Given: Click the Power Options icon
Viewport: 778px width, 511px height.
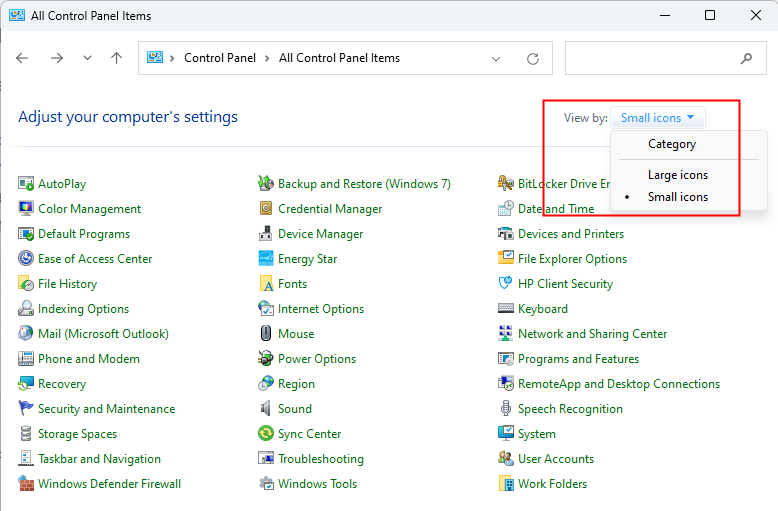Looking at the screenshot, I should coord(266,359).
